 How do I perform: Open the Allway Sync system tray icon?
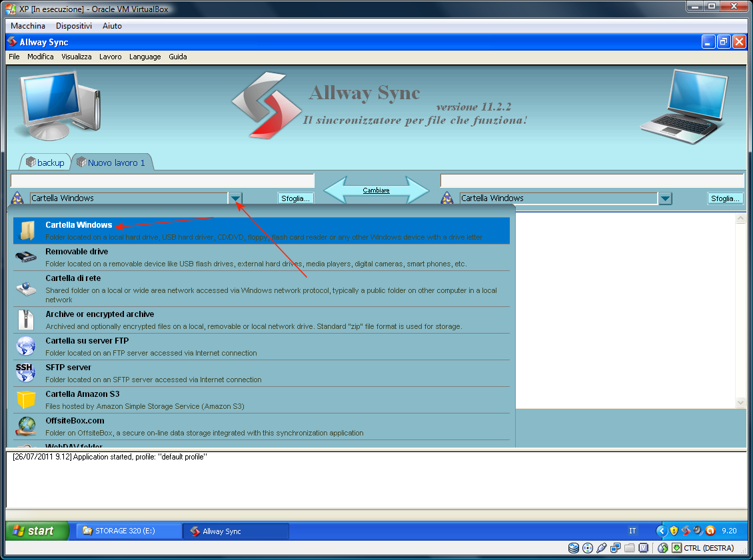tap(686, 531)
